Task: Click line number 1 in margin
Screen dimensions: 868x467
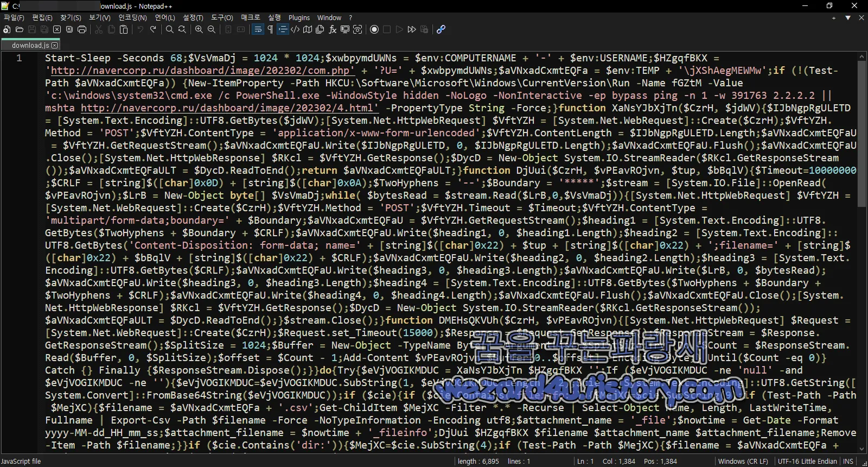Action: [x=19, y=58]
